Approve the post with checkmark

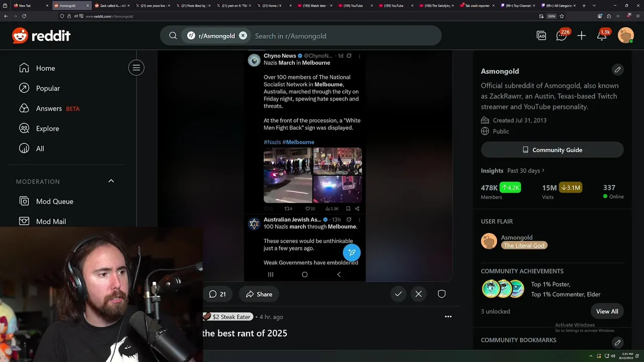[x=398, y=294]
